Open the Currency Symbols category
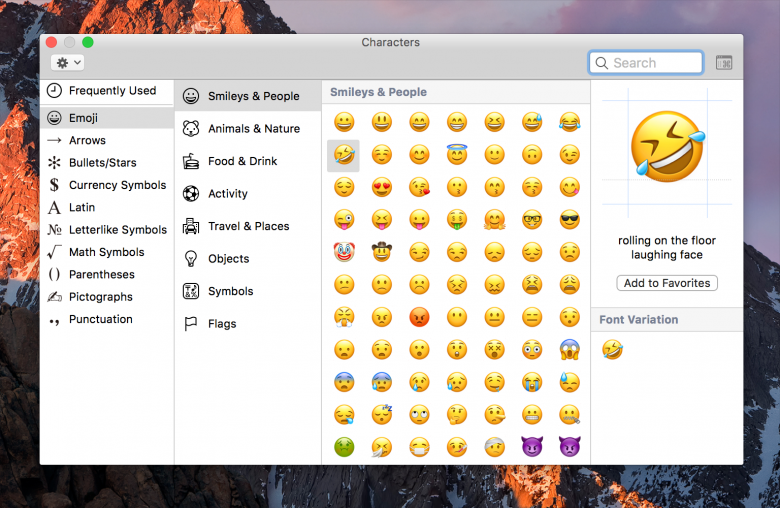The height and width of the screenshot is (508, 780). click(117, 185)
